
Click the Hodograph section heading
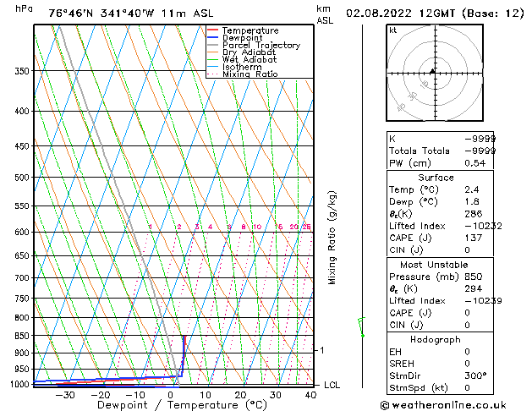click(436, 339)
